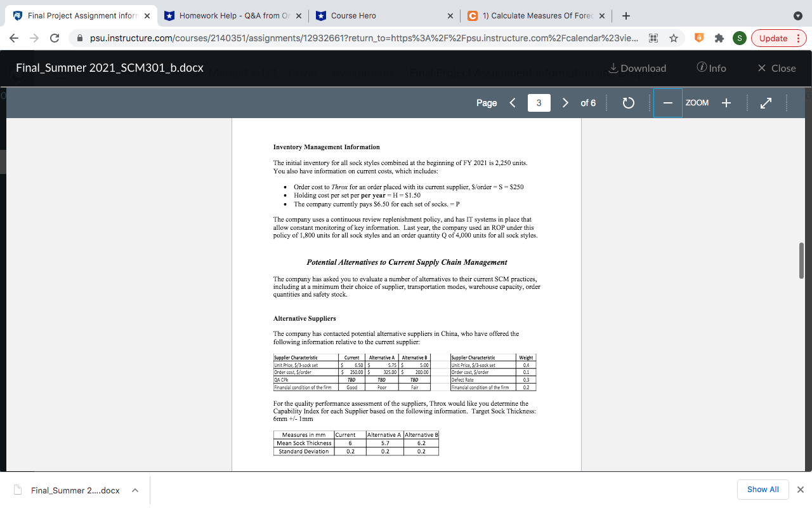The width and height of the screenshot is (812, 508).
Task: Zoom out of the document
Action: [669, 102]
